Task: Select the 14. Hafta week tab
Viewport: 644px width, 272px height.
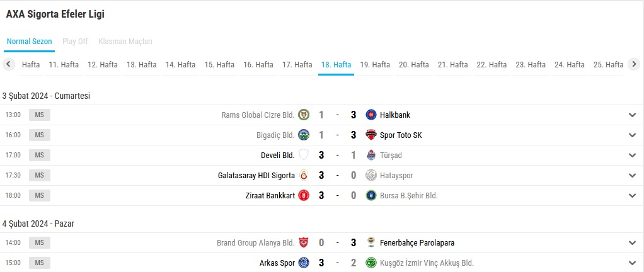Action: coord(180,64)
